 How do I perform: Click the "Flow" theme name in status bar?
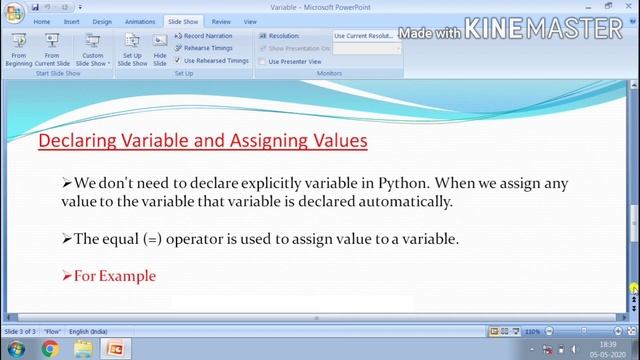pos(52,331)
